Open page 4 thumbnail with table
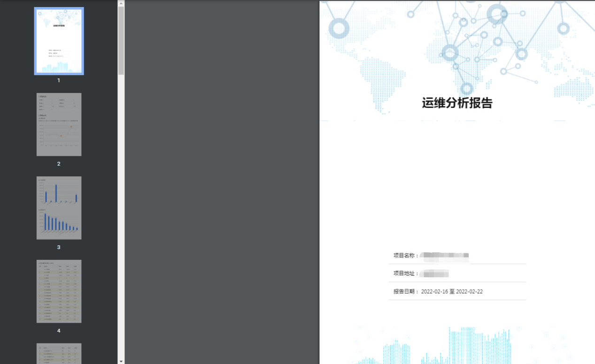Screen dimensions: 595x364 [x=59, y=291]
